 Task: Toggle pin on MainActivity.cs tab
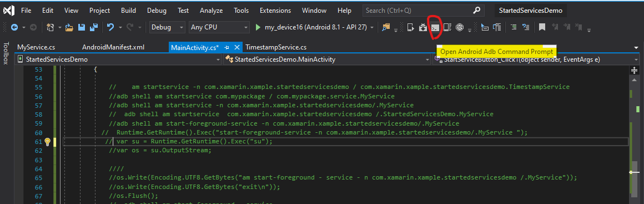coord(227,47)
